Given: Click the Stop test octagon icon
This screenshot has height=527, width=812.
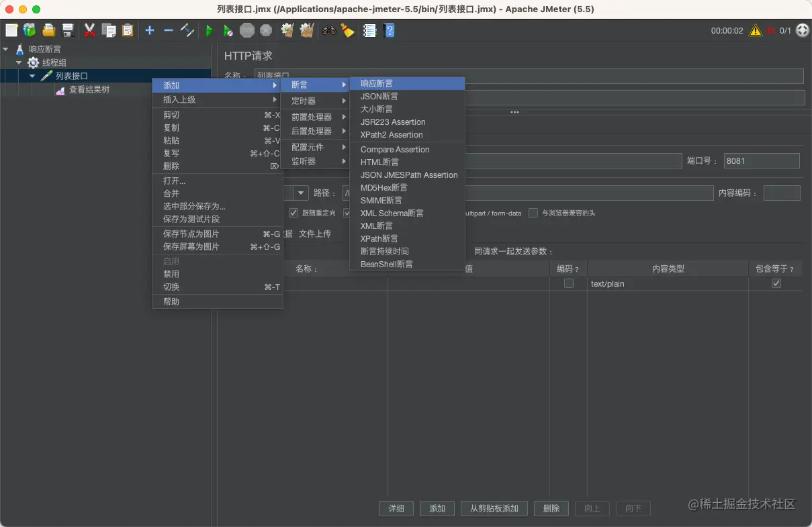Looking at the screenshot, I should point(247,30).
